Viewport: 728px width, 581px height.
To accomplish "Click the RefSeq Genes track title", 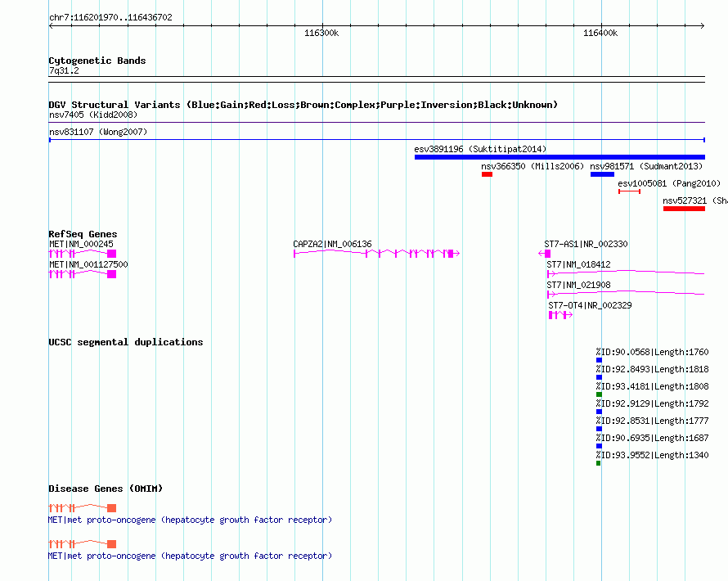I will [83, 234].
